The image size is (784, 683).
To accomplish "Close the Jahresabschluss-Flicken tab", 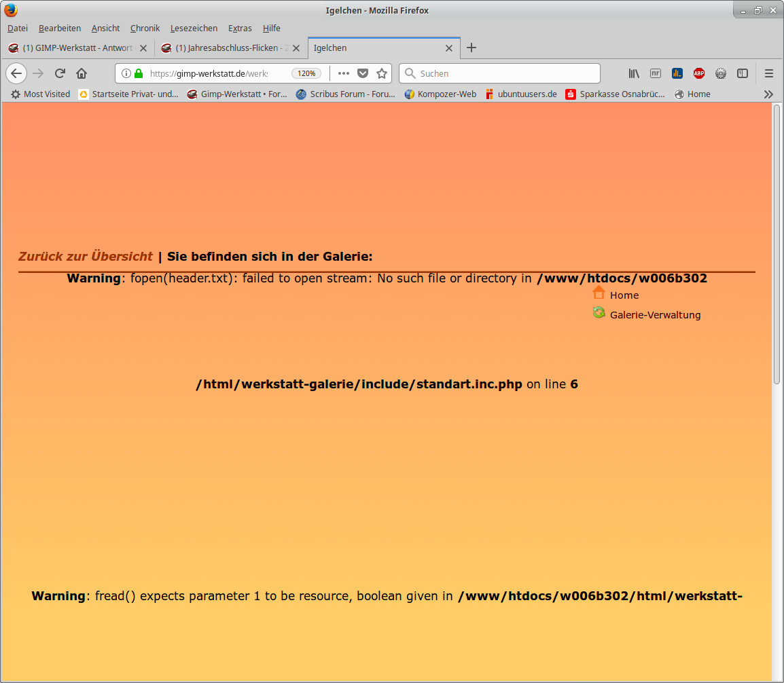I will coord(296,48).
